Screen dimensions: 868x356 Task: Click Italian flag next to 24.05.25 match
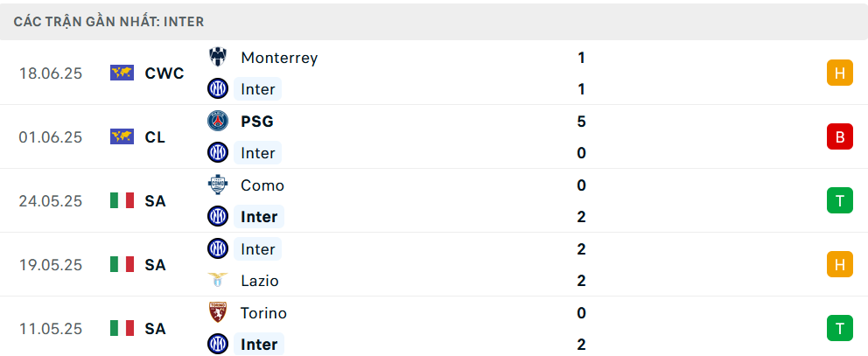coord(122,200)
